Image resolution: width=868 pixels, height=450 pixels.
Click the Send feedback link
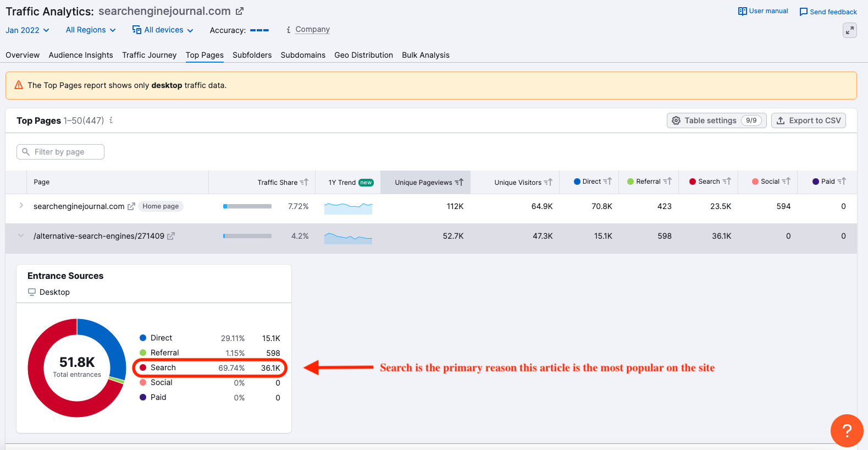coord(833,12)
